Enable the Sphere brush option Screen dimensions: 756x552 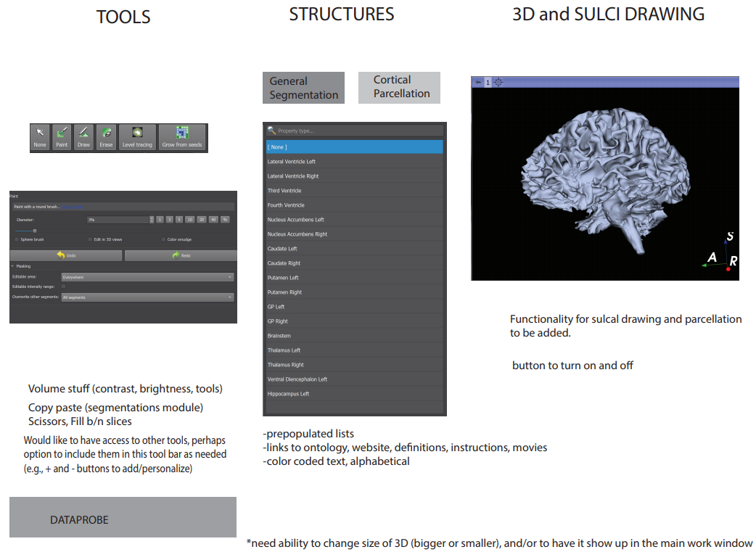point(16,239)
